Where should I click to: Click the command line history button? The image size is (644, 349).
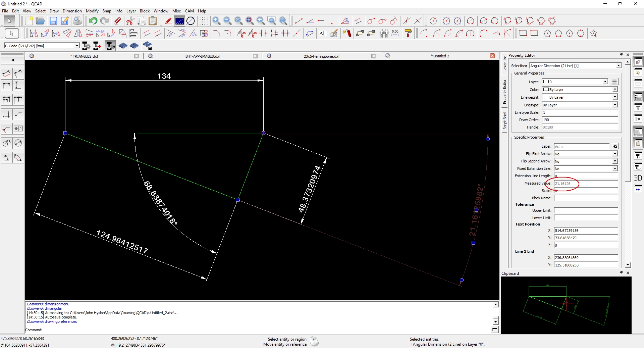click(x=495, y=330)
